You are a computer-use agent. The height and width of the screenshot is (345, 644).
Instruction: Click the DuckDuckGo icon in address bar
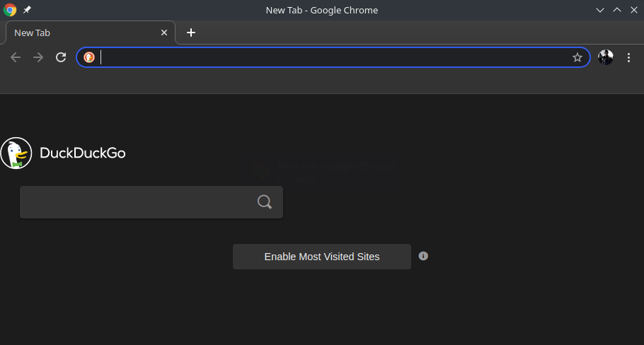click(89, 57)
